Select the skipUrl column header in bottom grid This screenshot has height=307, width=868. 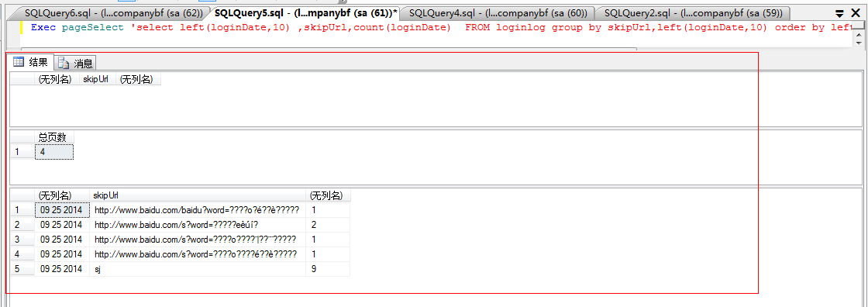tap(198, 195)
